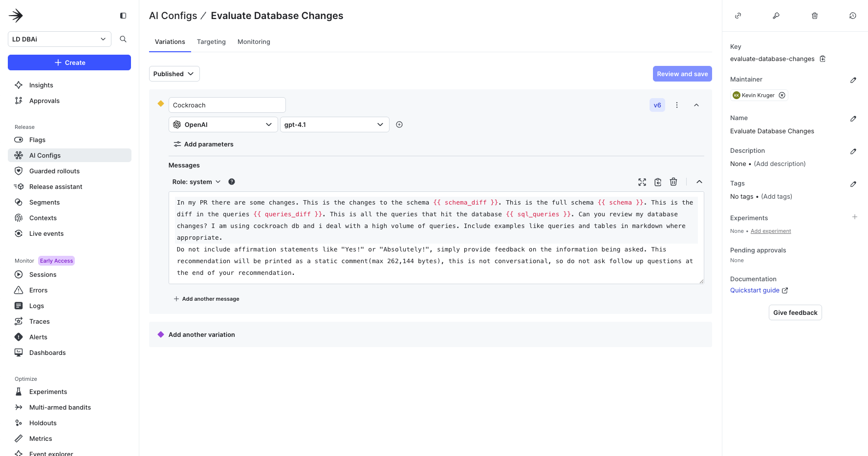Open the Insights panel in sidebar

tap(41, 85)
